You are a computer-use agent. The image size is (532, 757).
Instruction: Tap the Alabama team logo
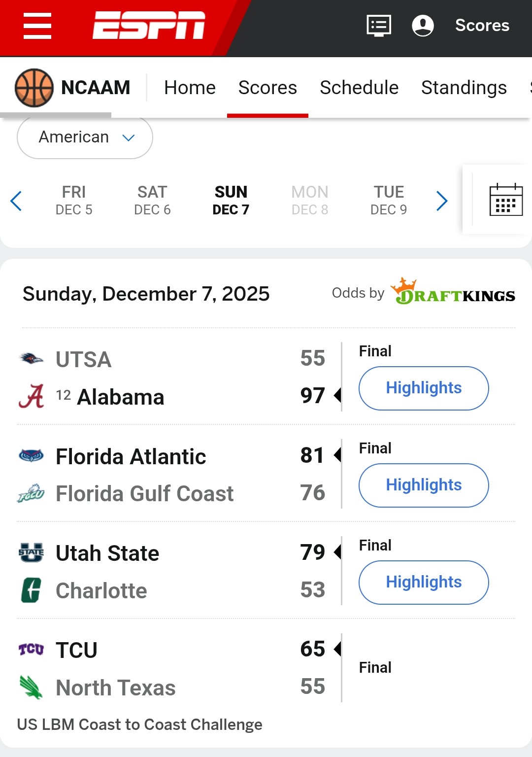point(31,396)
